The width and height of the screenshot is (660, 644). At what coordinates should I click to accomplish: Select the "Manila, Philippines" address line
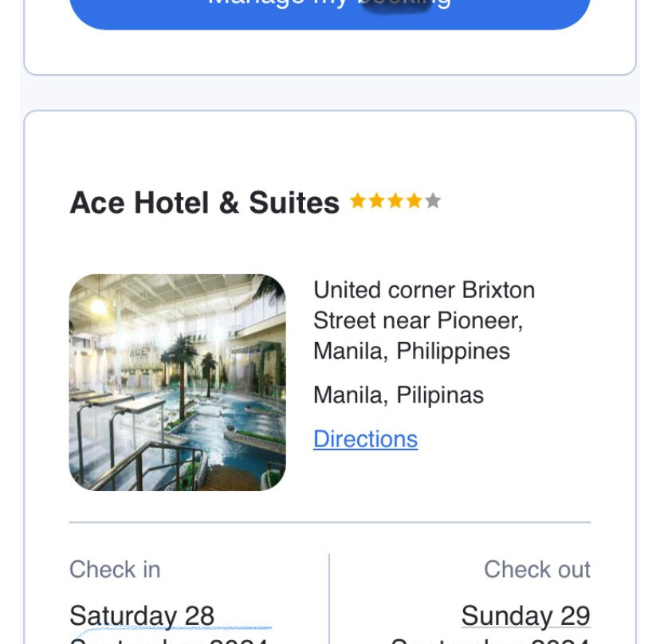pos(411,351)
